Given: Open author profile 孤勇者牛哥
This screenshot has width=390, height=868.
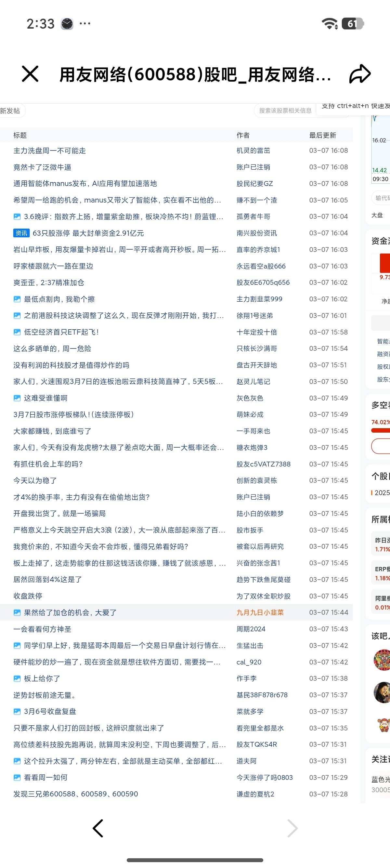Looking at the screenshot, I should tap(253, 217).
